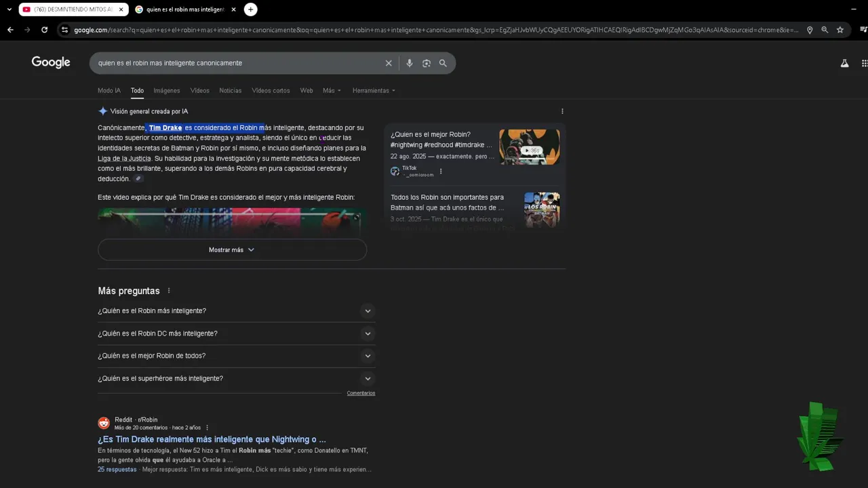Open ¿Quien es el mejor Robin? TikTok result
The image size is (868, 488).
(x=442, y=140)
